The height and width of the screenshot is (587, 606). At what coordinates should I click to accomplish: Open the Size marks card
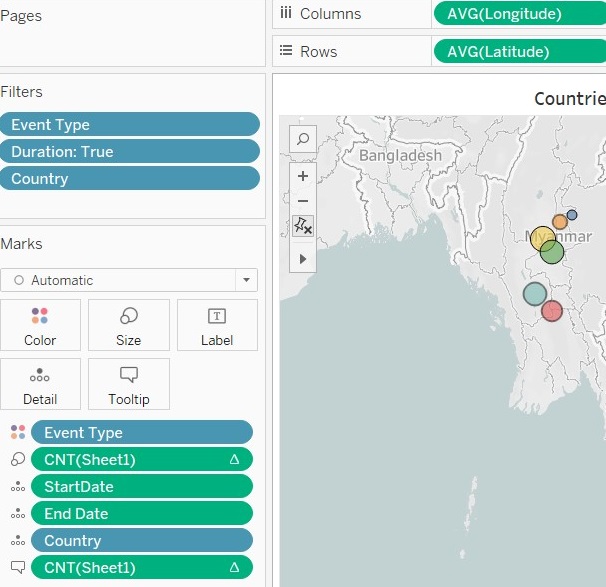pos(128,325)
